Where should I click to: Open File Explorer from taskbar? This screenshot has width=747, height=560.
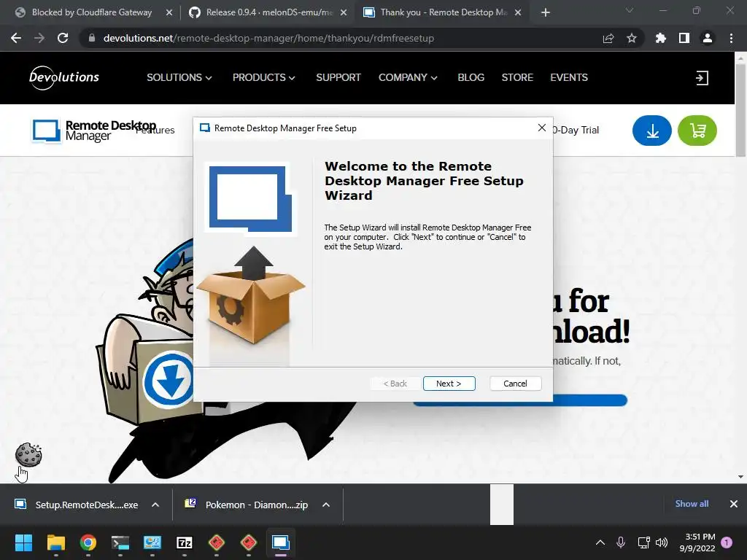click(x=55, y=542)
